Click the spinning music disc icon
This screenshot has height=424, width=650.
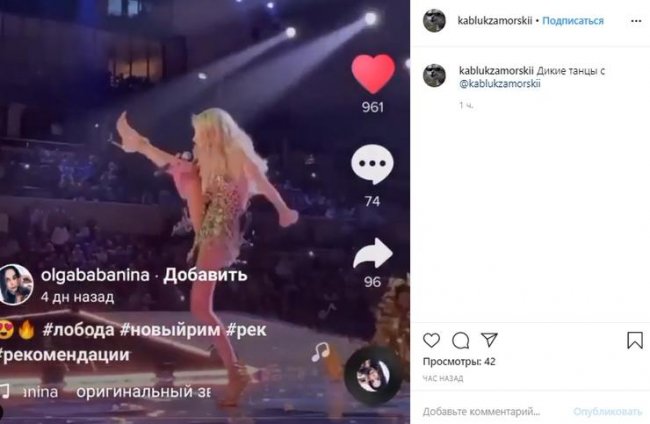point(373,376)
